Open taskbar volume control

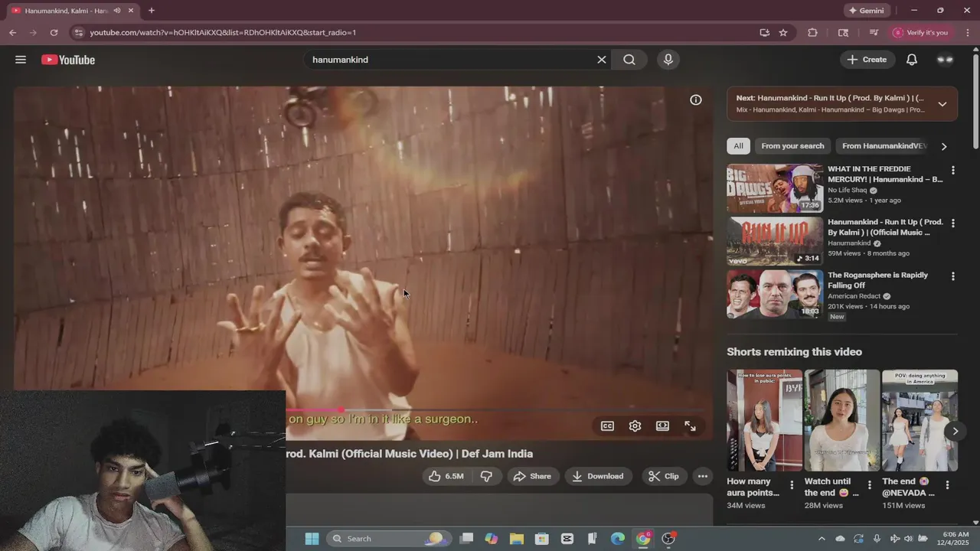(910, 539)
